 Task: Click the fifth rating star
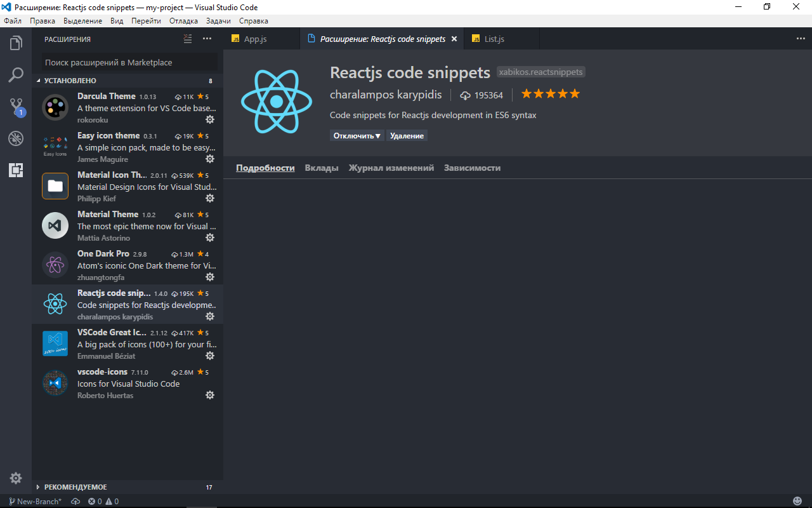point(574,93)
